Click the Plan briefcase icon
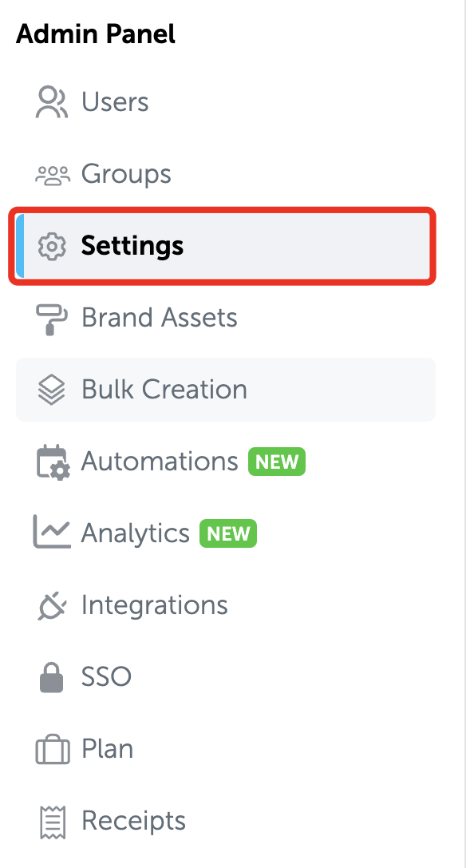This screenshot has width=466, height=868. 53,750
